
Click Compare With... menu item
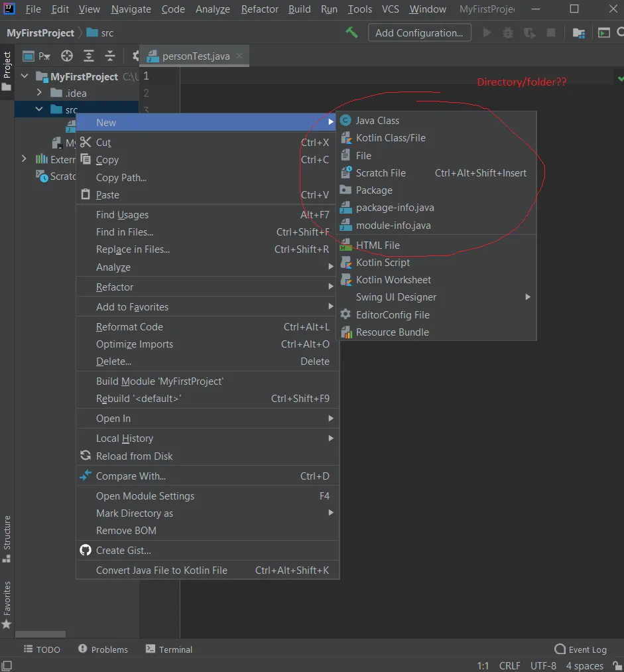tap(208, 476)
